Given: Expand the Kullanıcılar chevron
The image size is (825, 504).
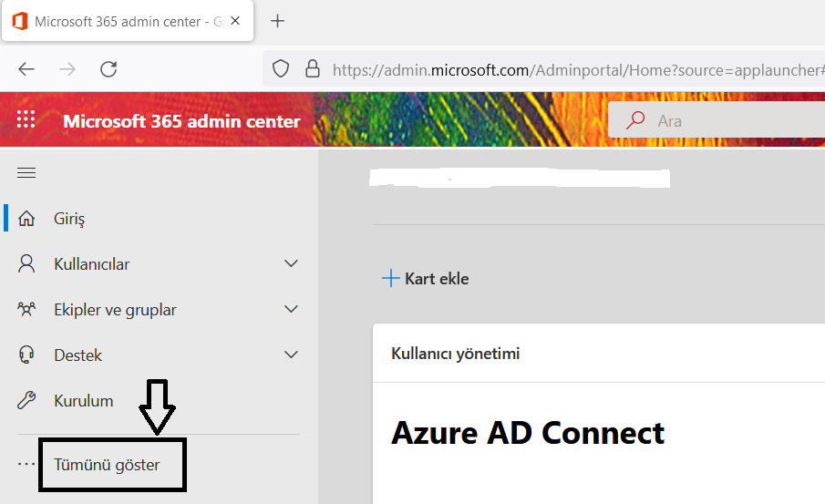Looking at the screenshot, I should (x=291, y=263).
